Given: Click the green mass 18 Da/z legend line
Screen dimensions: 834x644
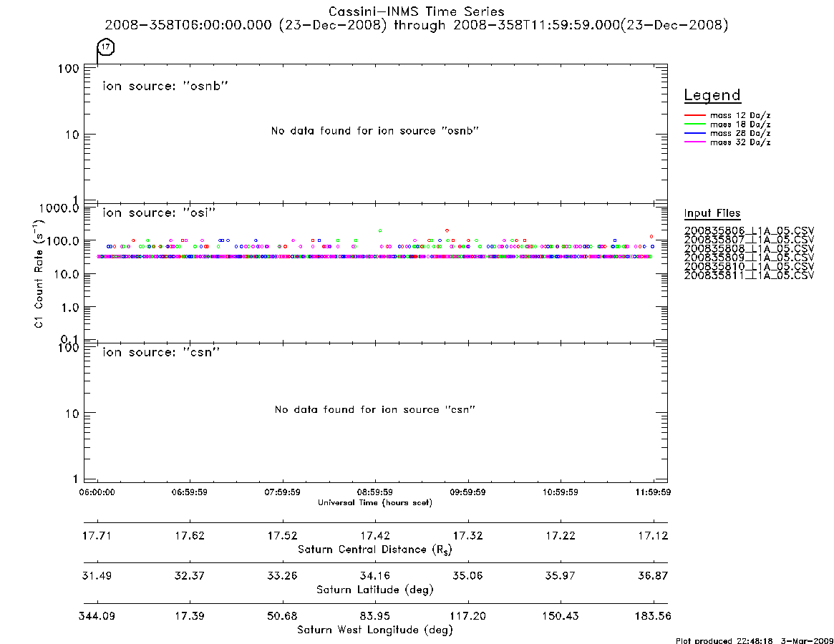Looking at the screenshot, I should pos(694,125).
